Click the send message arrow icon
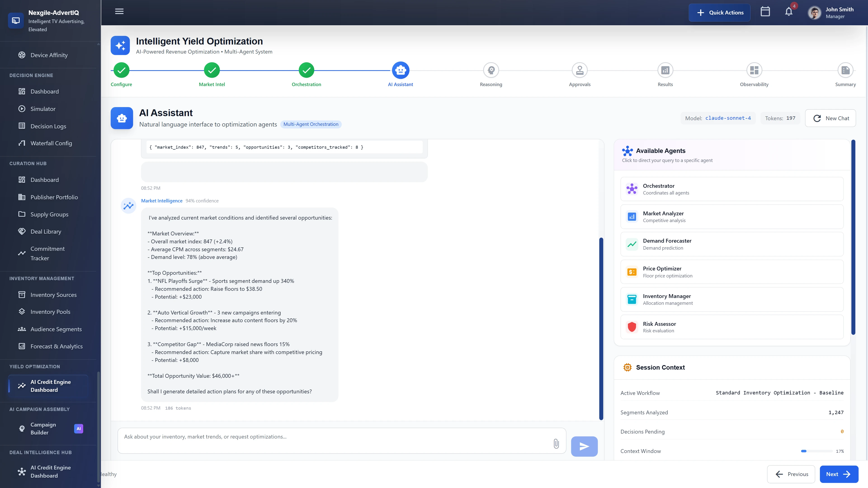Viewport: 868px width, 488px height. click(584, 446)
